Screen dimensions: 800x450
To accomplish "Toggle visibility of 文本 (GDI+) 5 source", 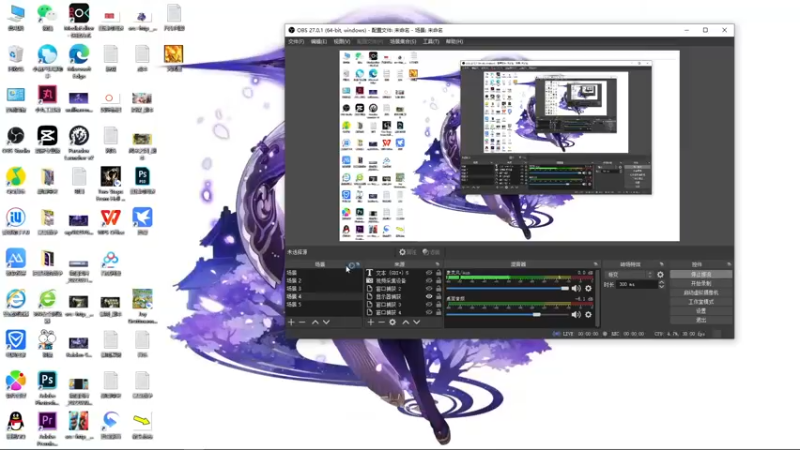I will (x=429, y=273).
